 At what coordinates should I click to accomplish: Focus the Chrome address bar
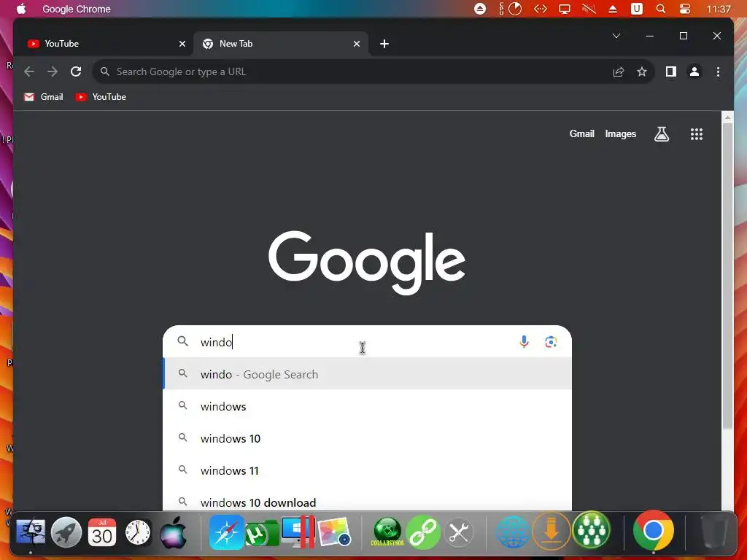point(352,71)
